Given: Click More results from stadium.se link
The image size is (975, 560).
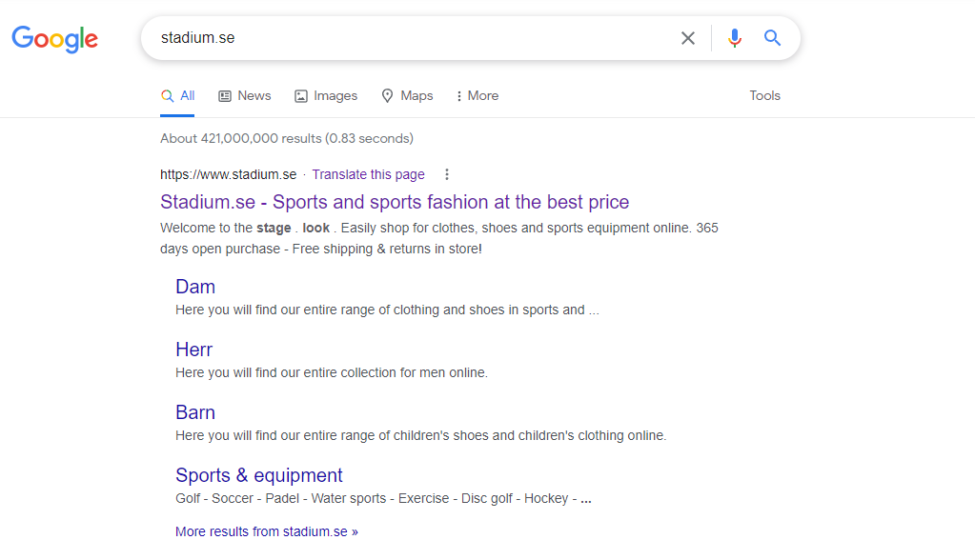Looking at the screenshot, I should pyautogui.click(x=267, y=532).
